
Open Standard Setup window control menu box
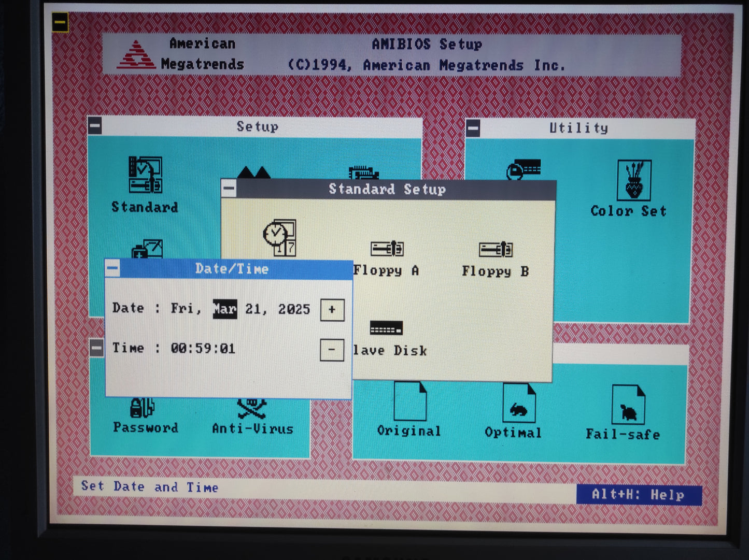click(229, 189)
